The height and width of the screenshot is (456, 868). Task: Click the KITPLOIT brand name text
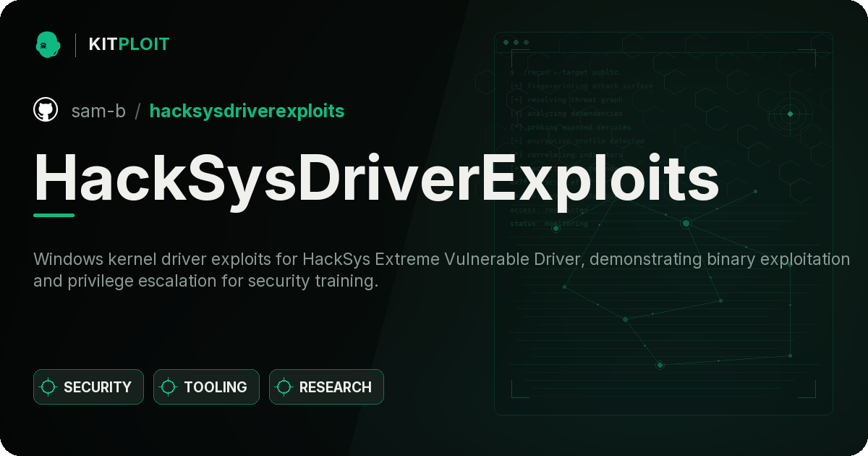[x=129, y=44]
